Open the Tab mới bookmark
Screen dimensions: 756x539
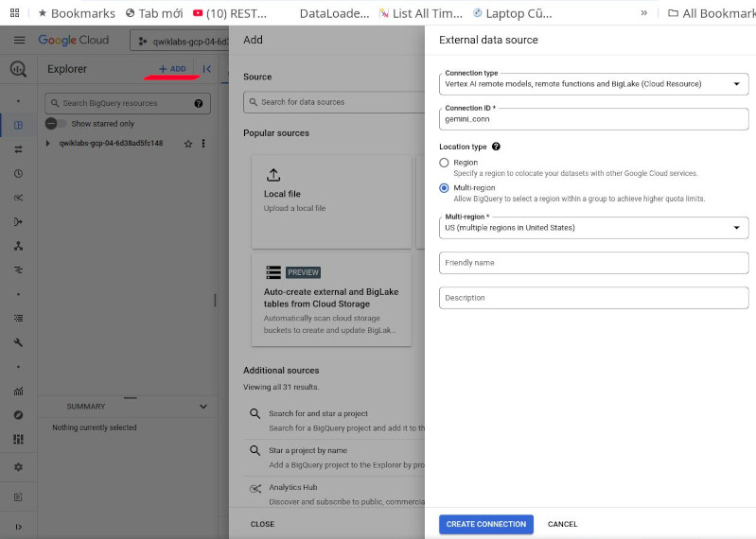pyautogui.click(x=154, y=13)
